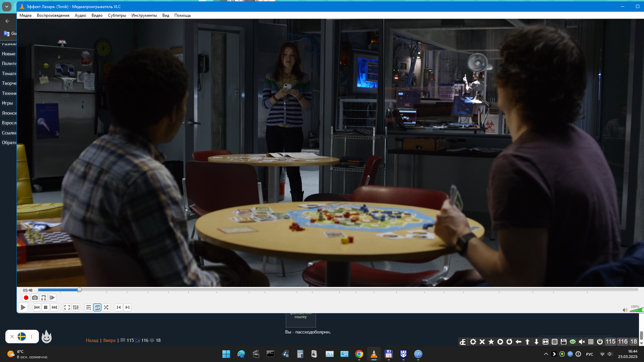Mute audio via VLC speaker icon
The width and height of the screenshot is (644, 362).
[625, 310]
